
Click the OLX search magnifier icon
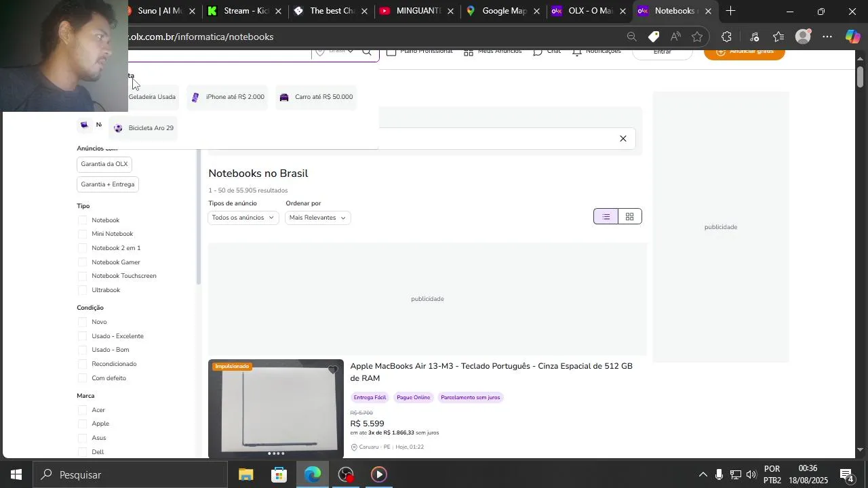coord(367,52)
